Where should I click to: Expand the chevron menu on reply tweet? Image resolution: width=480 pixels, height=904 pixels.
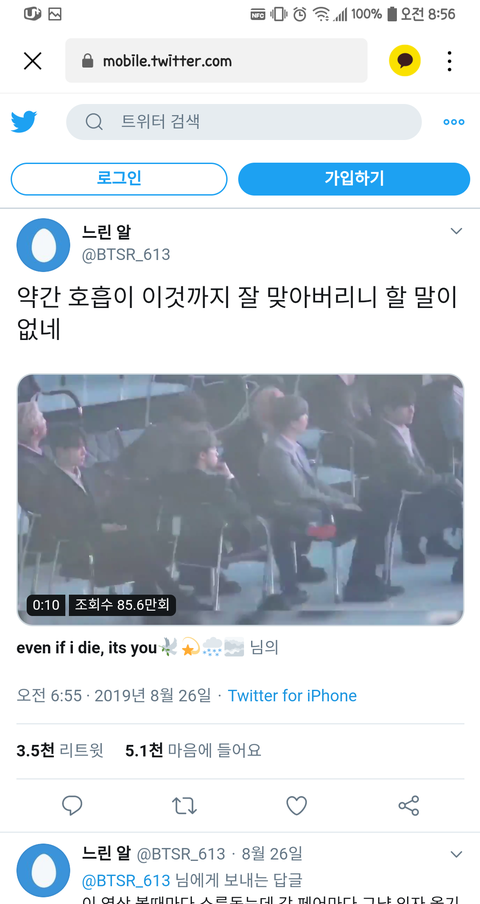coord(456,853)
